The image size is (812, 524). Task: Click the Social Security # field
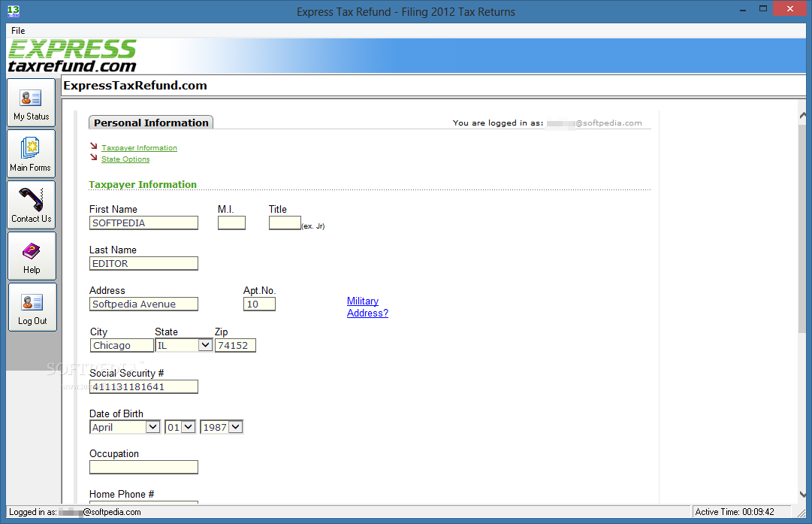tap(143, 386)
